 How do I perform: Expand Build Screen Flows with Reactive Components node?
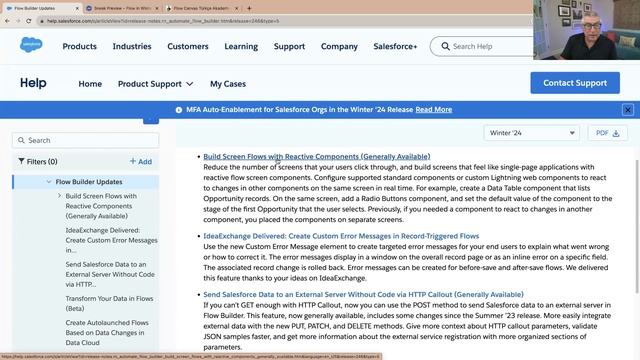(59, 196)
